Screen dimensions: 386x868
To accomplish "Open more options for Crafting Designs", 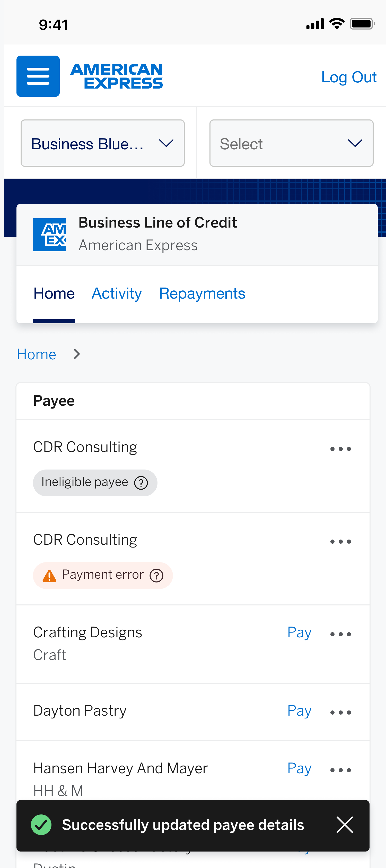I will 340,634.
